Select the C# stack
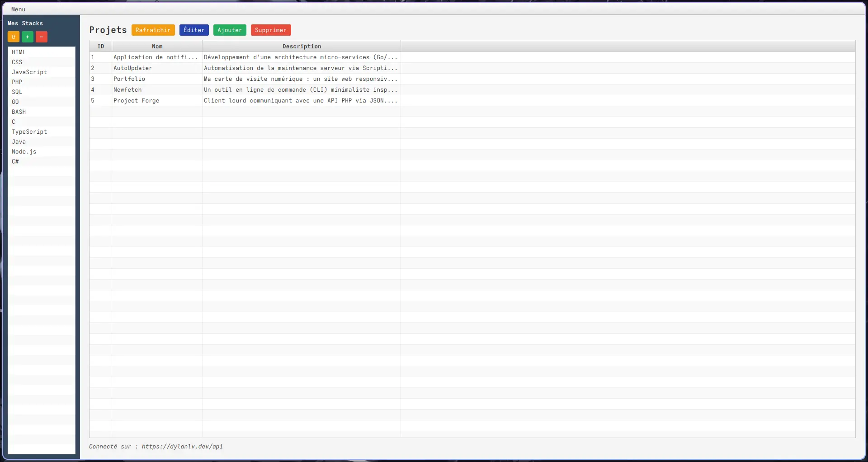Screen dimensions: 868x462 pos(15,161)
